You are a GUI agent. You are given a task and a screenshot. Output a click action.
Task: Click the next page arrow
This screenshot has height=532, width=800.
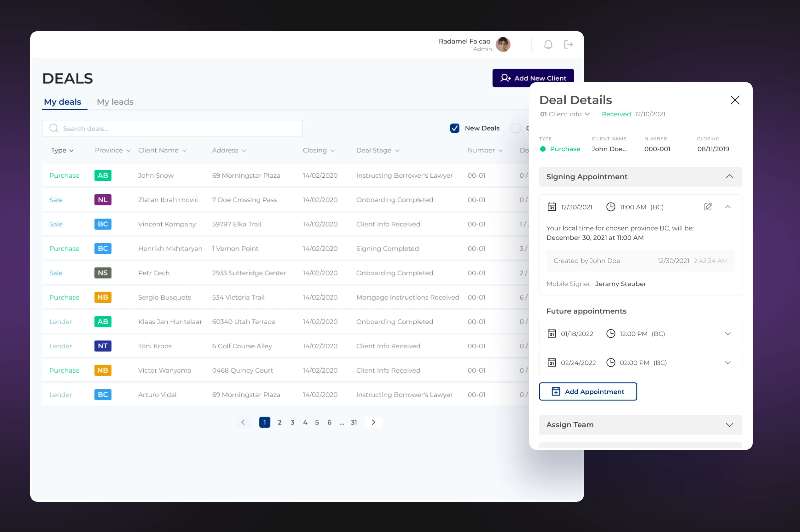(x=373, y=422)
